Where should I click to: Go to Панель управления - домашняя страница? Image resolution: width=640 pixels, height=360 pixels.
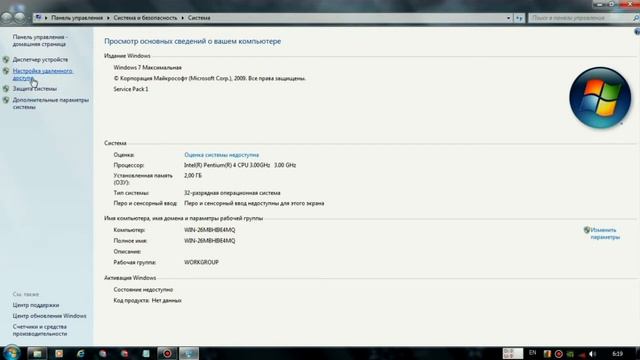point(40,40)
